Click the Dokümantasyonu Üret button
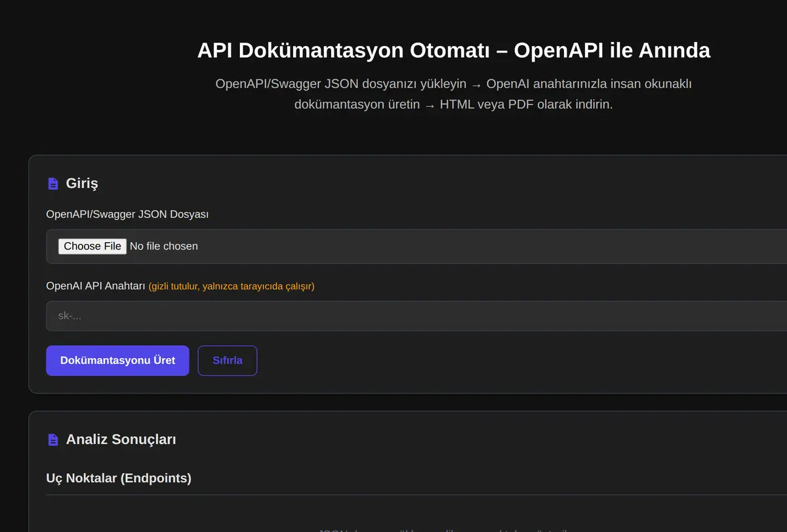The width and height of the screenshot is (787, 532). 117,361
